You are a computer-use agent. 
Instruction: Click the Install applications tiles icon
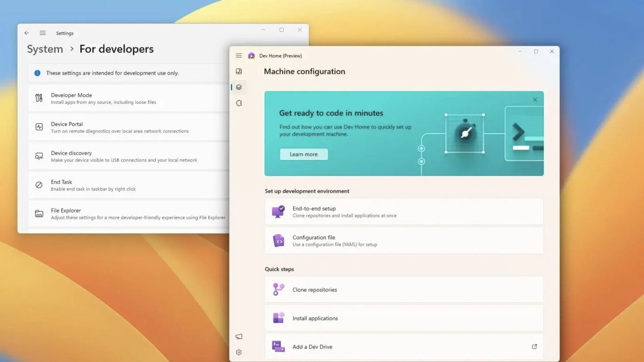coord(279,318)
